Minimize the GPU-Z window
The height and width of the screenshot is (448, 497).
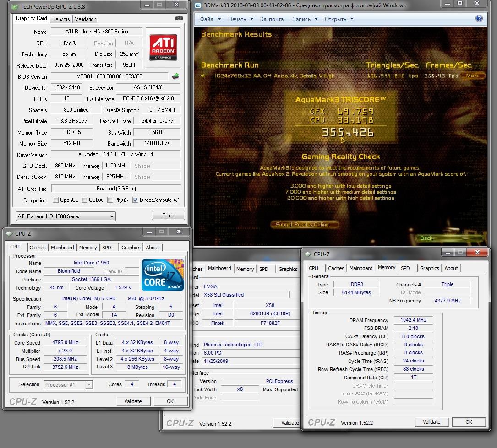147,5
